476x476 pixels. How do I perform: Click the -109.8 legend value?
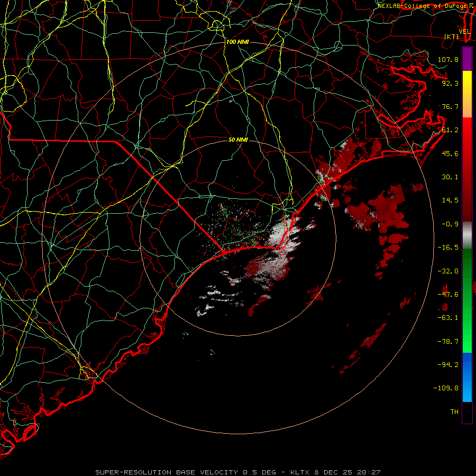pyautogui.click(x=446, y=388)
